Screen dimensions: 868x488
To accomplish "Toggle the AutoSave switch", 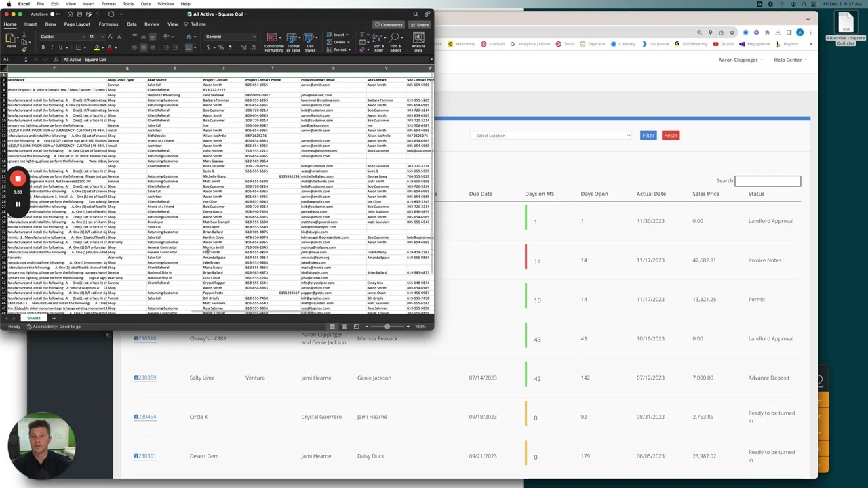I will pyautogui.click(x=56, y=14).
